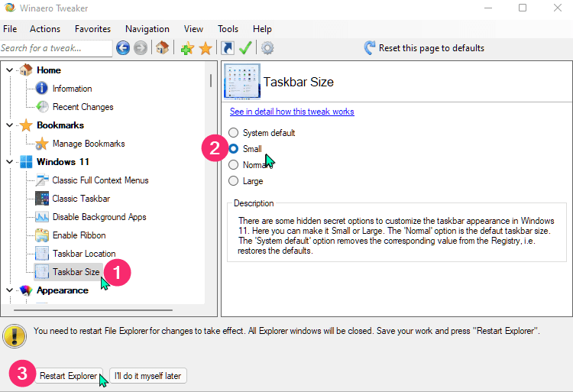Collapse the Home tree section
Image resolution: width=573 pixels, height=392 pixels.
[x=9, y=70]
